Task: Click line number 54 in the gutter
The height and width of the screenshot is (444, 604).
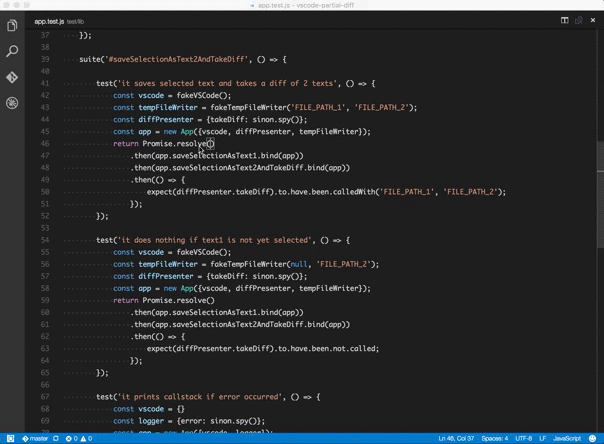Action: (45, 240)
